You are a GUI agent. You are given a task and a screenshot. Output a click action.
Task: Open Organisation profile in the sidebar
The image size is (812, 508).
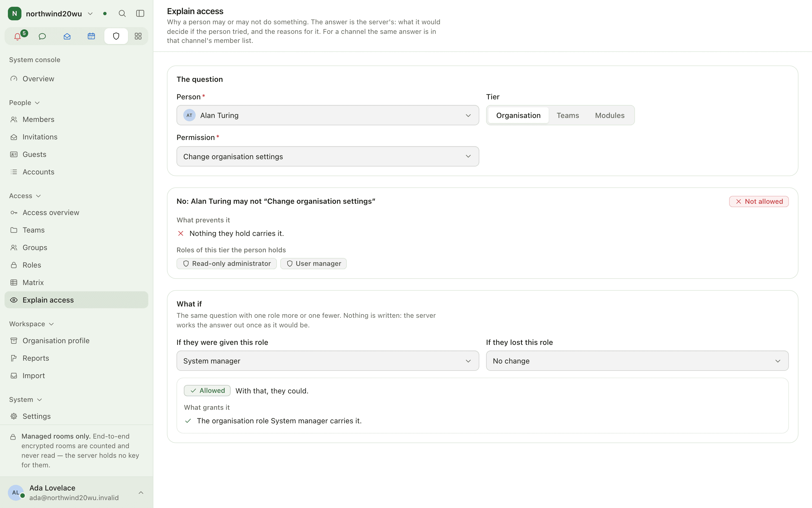[76, 340]
